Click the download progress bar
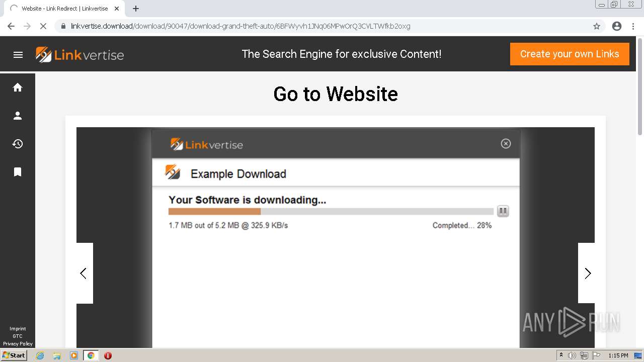This screenshot has height=362, width=644. point(331,212)
